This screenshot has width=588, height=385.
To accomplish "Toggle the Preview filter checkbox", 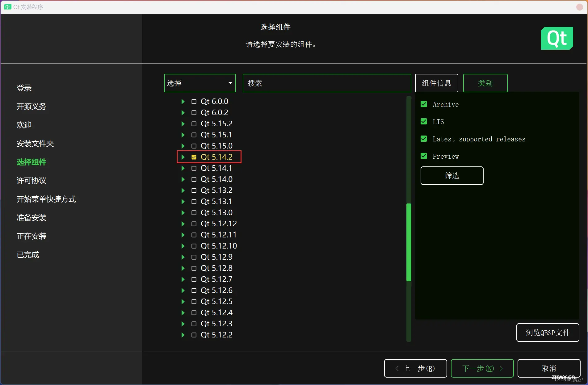I will pyautogui.click(x=424, y=156).
